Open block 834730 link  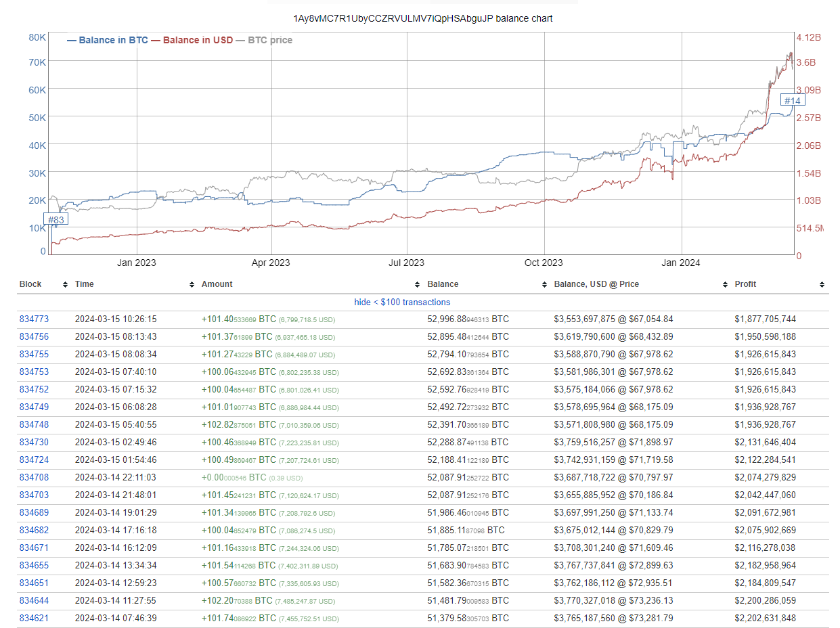point(34,443)
